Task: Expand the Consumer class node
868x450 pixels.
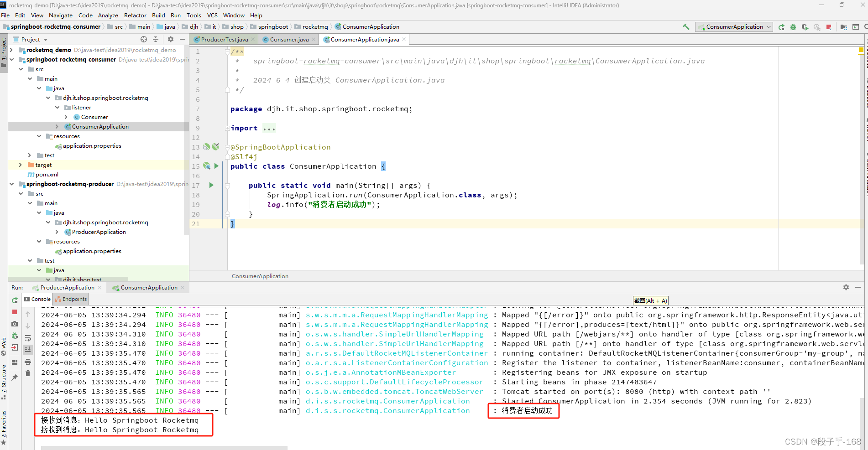Action: pos(66,117)
